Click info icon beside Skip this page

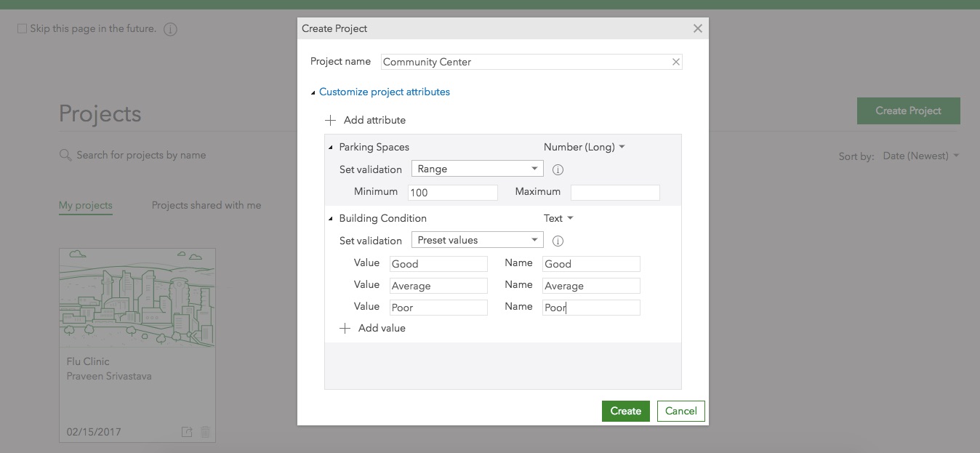tap(170, 30)
